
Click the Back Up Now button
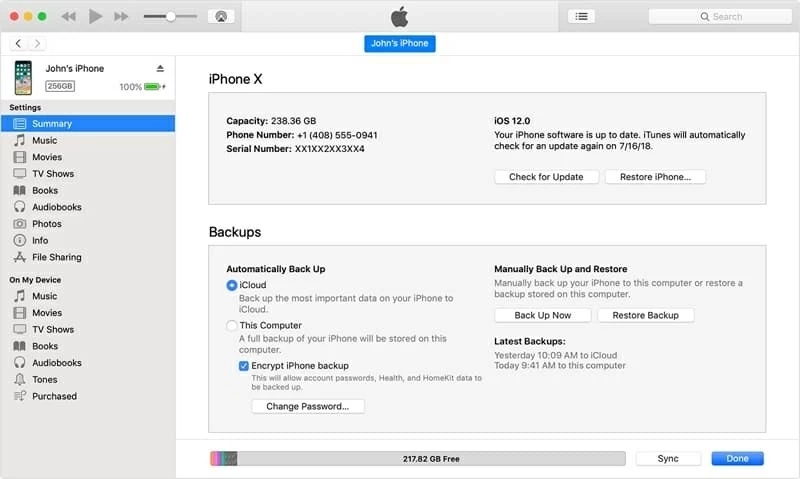pyautogui.click(x=542, y=315)
